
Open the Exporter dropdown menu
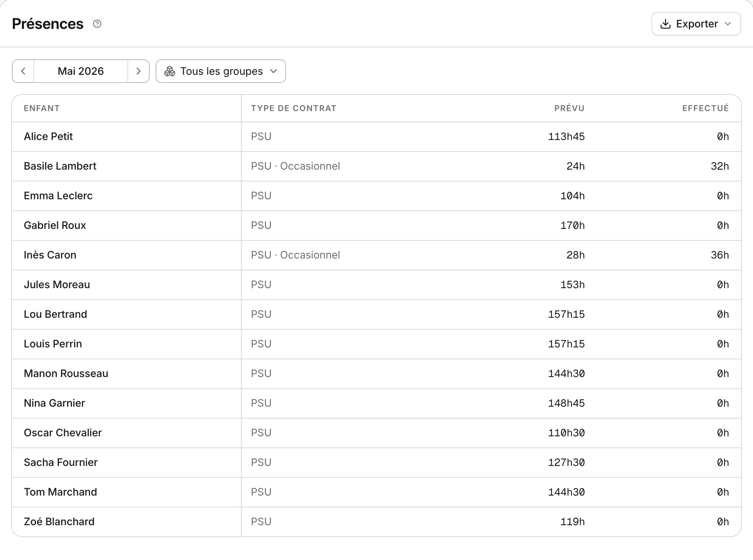pos(696,24)
